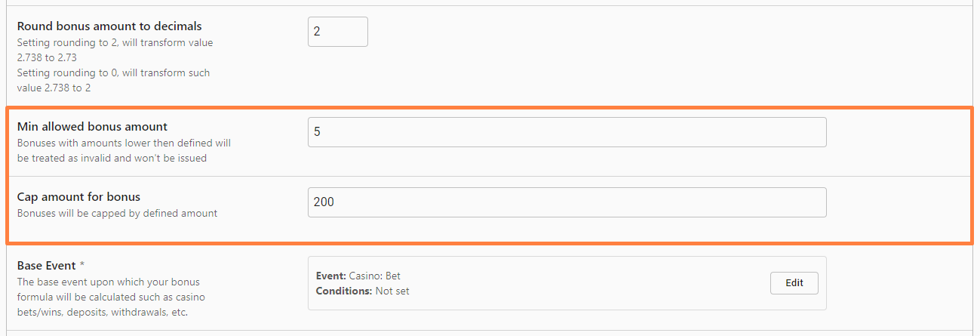980x336 pixels.
Task: Click the "Cap amount for bonus" heading
Action: point(78,197)
